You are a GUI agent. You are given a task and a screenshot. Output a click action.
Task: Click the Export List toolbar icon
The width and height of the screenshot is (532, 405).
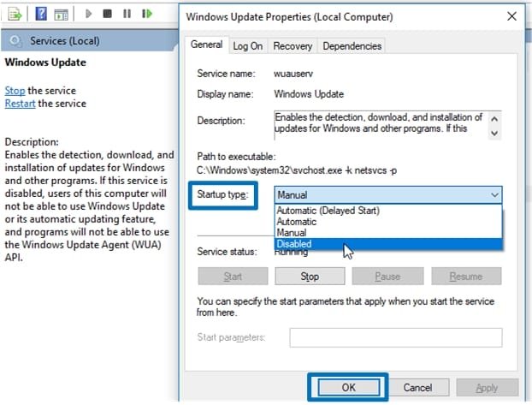click(x=15, y=15)
